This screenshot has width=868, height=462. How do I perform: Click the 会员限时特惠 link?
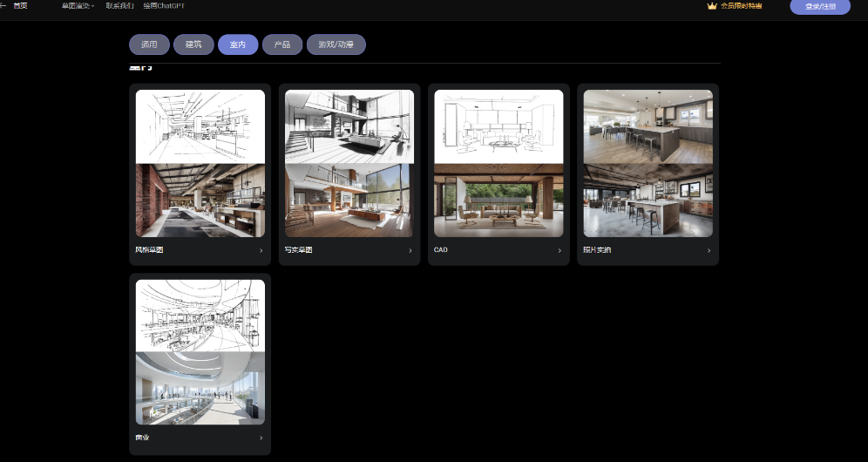click(x=741, y=6)
